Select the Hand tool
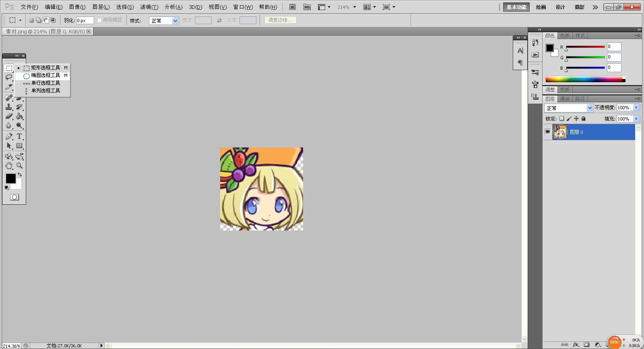 click(x=9, y=166)
